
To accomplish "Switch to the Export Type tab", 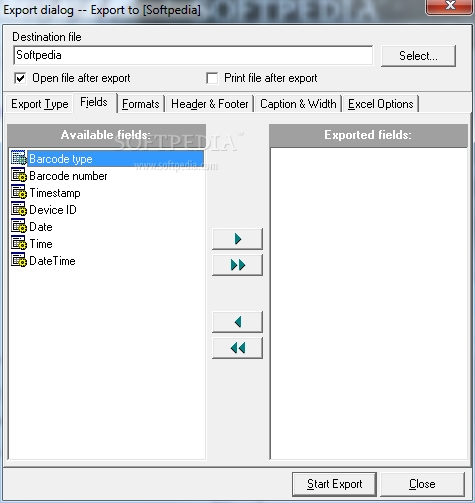I will click(40, 104).
